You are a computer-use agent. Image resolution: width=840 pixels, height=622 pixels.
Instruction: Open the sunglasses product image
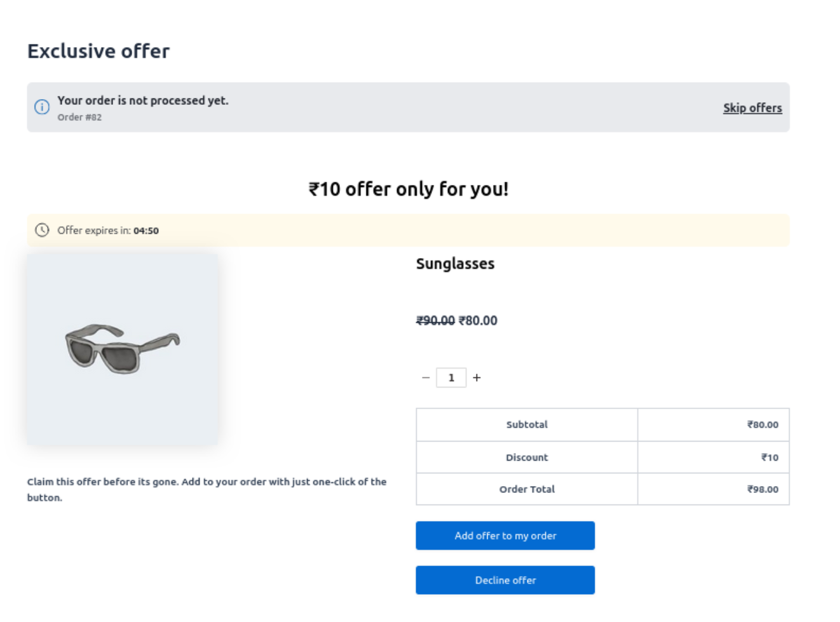click(123, 349)
